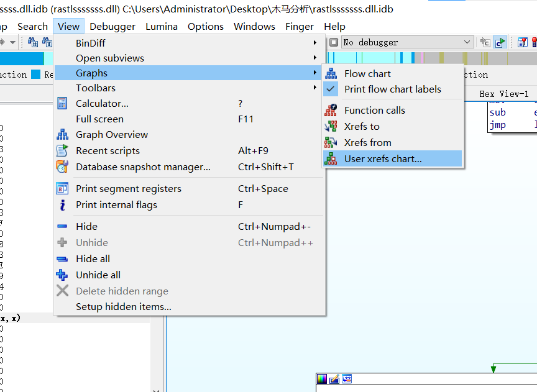Image resolution: width=537 pixels, height=392 pixels.
Task: Open the Help menu
Action: (x=334, y=26)
